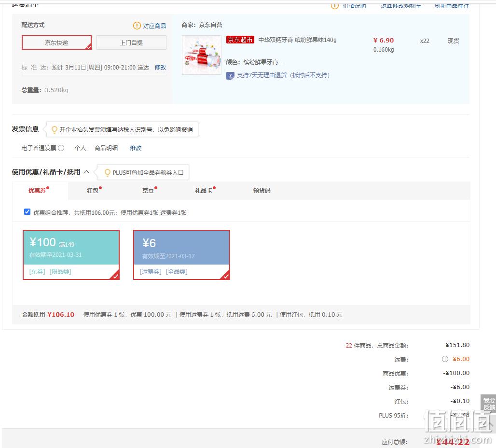Click the 京东超市 red badge
Image resolution: width=496 pixels, height=448 pixels.
240,40
